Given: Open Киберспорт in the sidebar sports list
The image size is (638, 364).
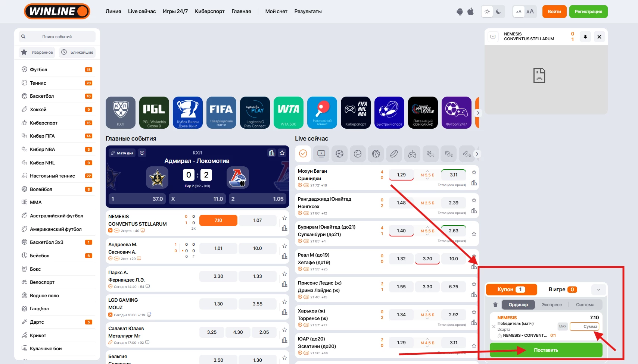Looking at the screenshot, I should coord(57,123).
